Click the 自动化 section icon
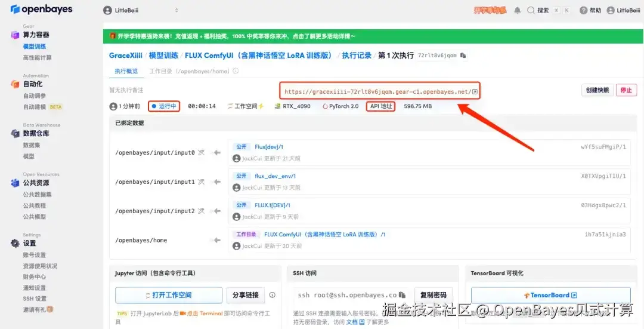644x329 pixels. tap(15, 84)
